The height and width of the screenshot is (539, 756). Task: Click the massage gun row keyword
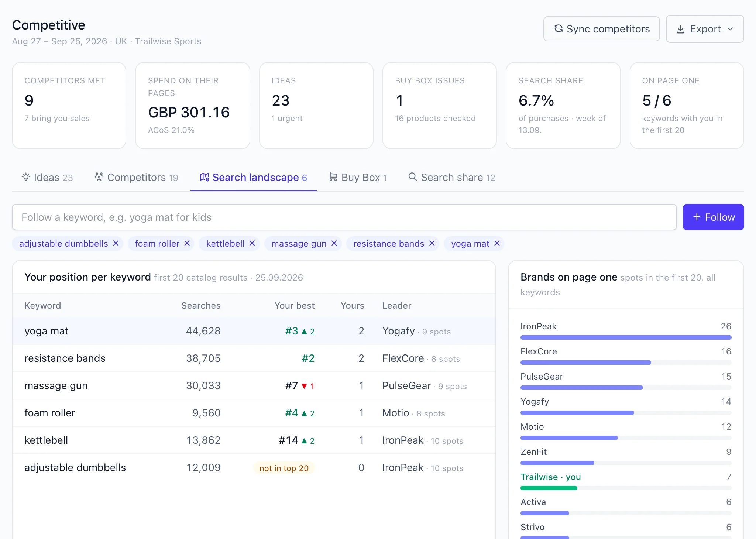[56, 386]
